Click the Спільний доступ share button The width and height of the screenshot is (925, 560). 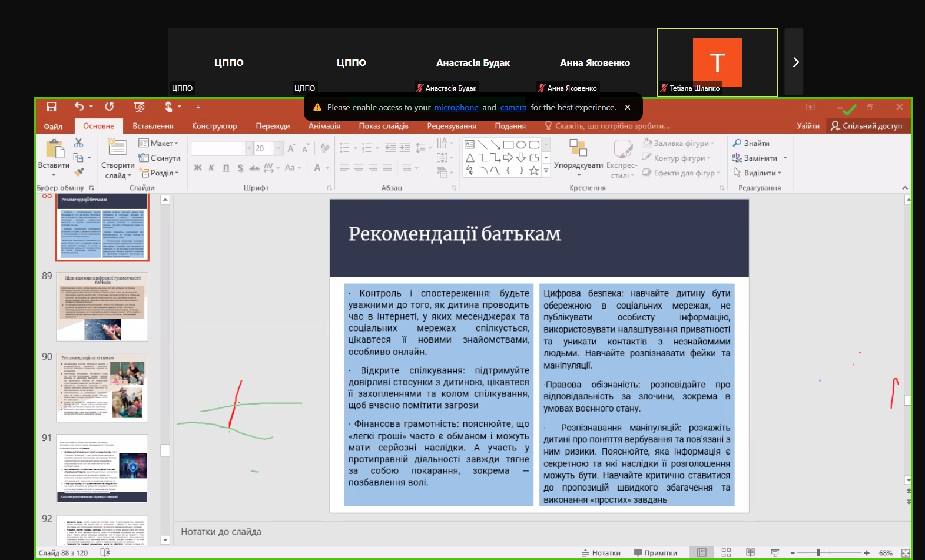tap(866, 126)
